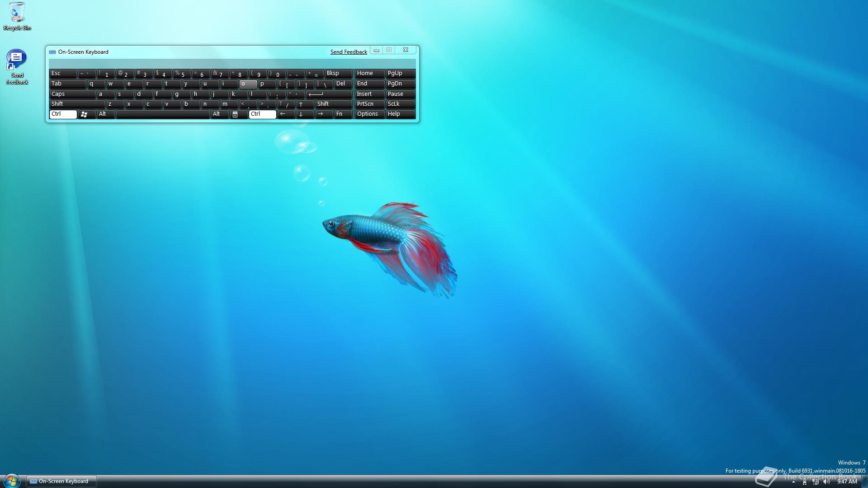Click the PrtScn key

(x=369, y=104)
